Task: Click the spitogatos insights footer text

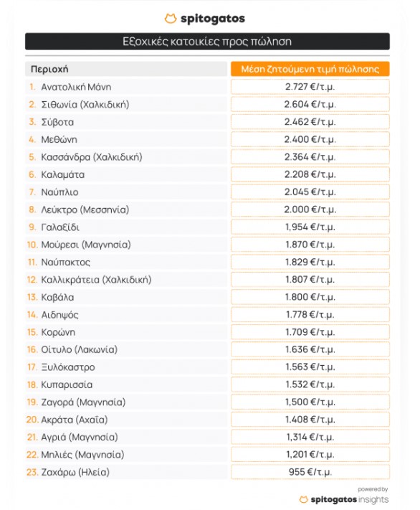Action: [x=350, y=499]
